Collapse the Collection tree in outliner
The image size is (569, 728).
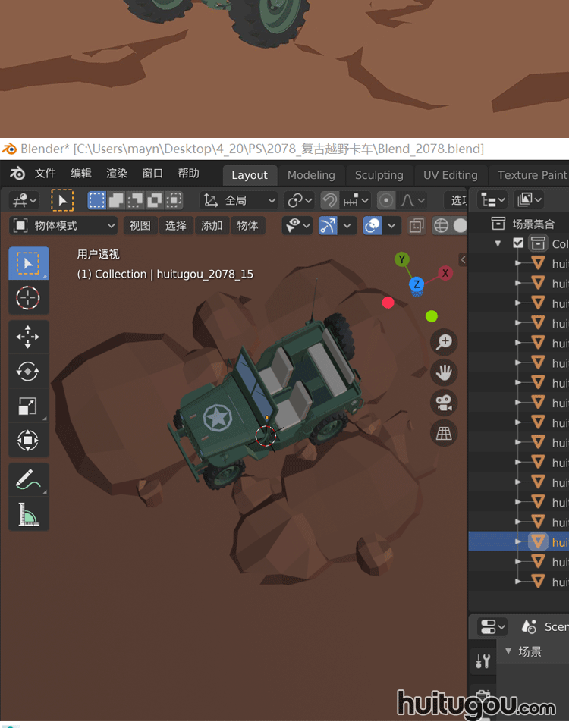pos(498,243)
